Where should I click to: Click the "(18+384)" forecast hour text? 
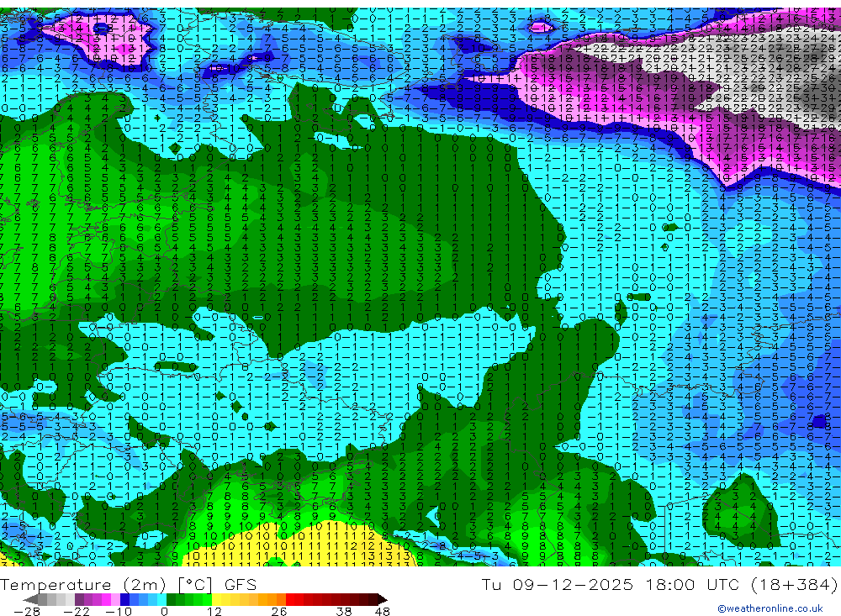tap(795, 585)
